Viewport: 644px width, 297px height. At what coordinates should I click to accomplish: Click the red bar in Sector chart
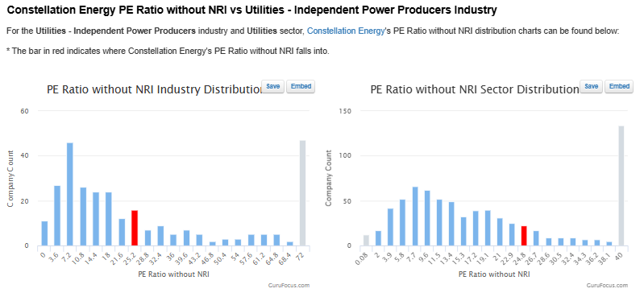pyautogui.click(x=524, y=236)
